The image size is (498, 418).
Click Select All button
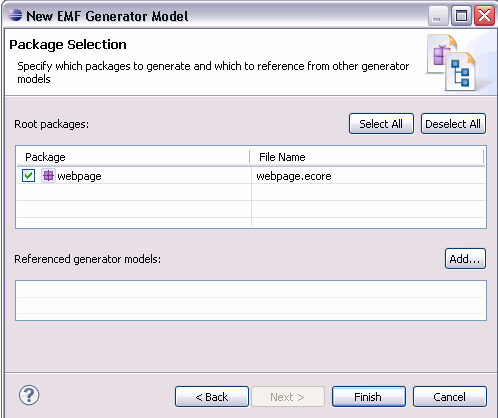(x=381, y=124)
